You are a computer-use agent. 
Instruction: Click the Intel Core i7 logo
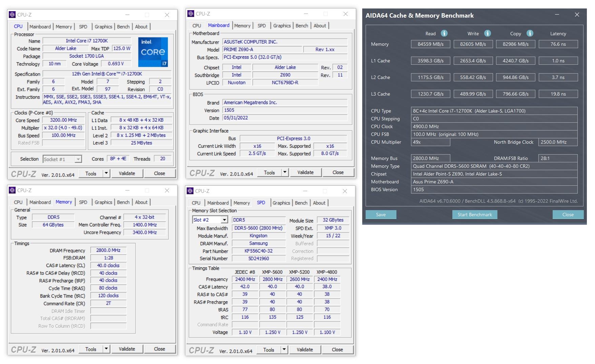[x=153, y=52]
